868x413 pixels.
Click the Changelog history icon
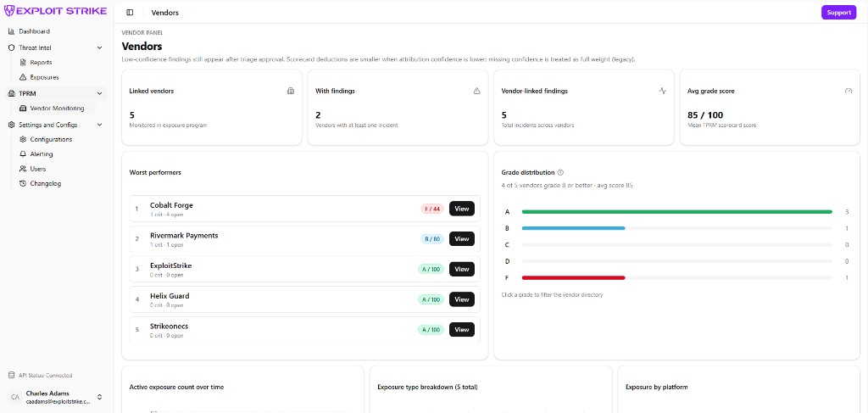(x=23, y=183)
